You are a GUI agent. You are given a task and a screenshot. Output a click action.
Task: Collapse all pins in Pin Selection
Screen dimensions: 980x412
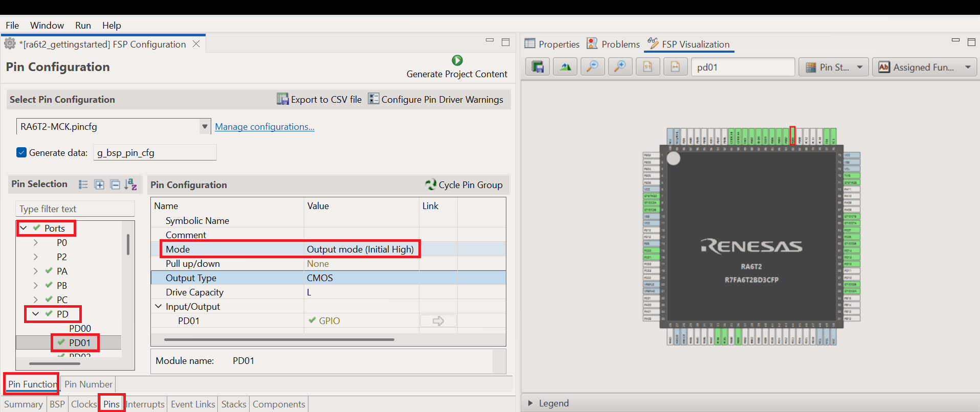coord(115,185)
